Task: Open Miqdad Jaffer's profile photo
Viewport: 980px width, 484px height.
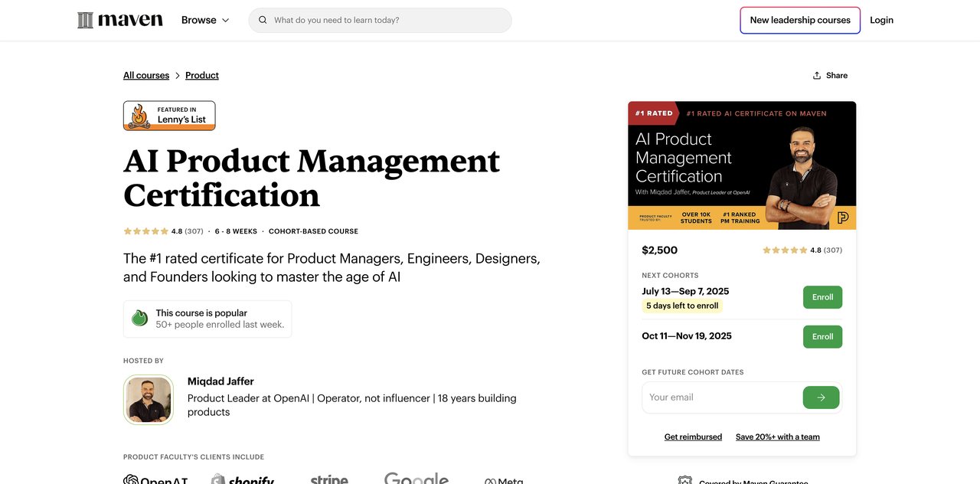Action: (x=149, y=399)
